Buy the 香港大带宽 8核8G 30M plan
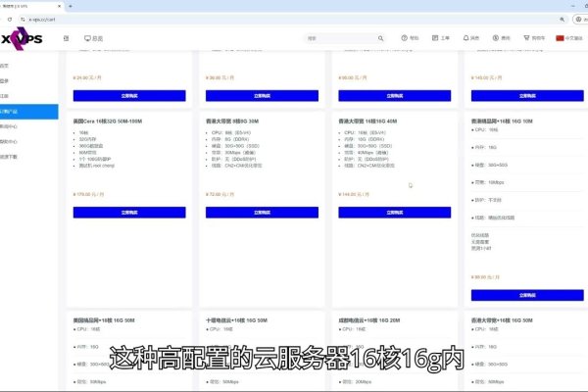This screenshot has width=588, height=392. [262, 213]
